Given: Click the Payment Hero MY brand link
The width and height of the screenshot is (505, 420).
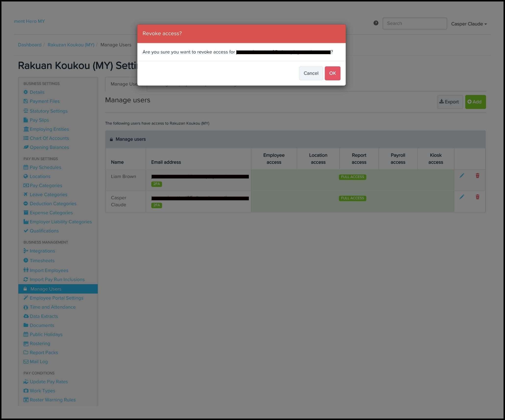Looking at the screenshot, I should click(x=29, y=21).
